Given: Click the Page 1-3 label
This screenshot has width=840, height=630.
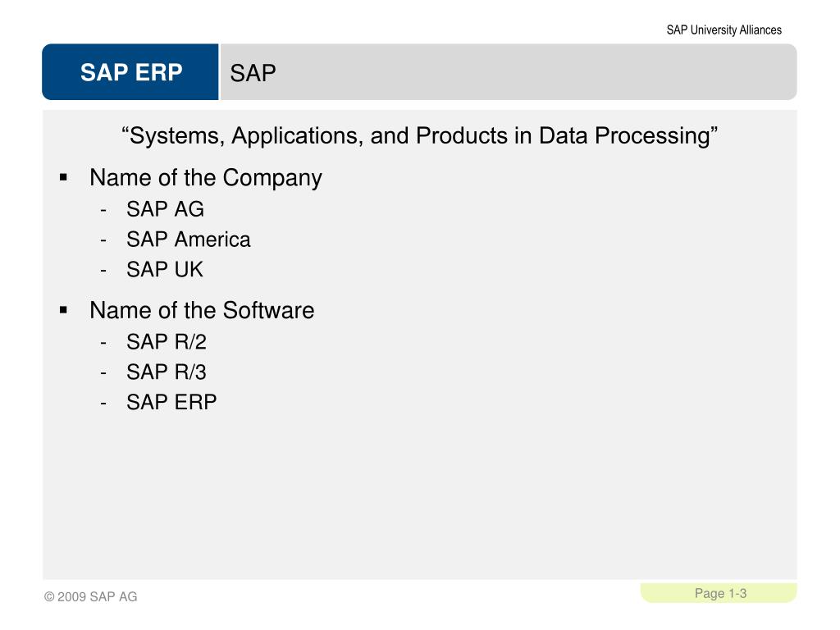Looking at the screenshot, I should pos(720,594).
